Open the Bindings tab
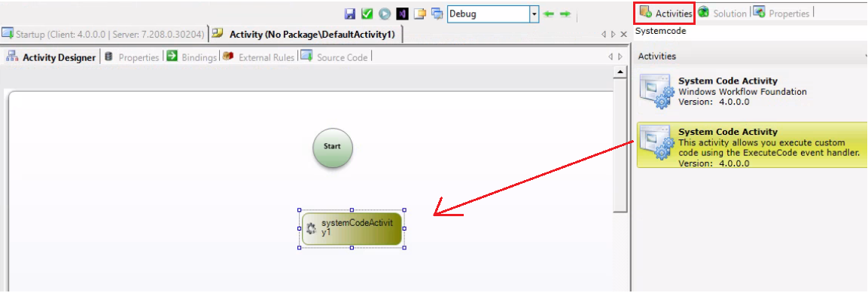The image size is (868, 293). click(191, 57)
